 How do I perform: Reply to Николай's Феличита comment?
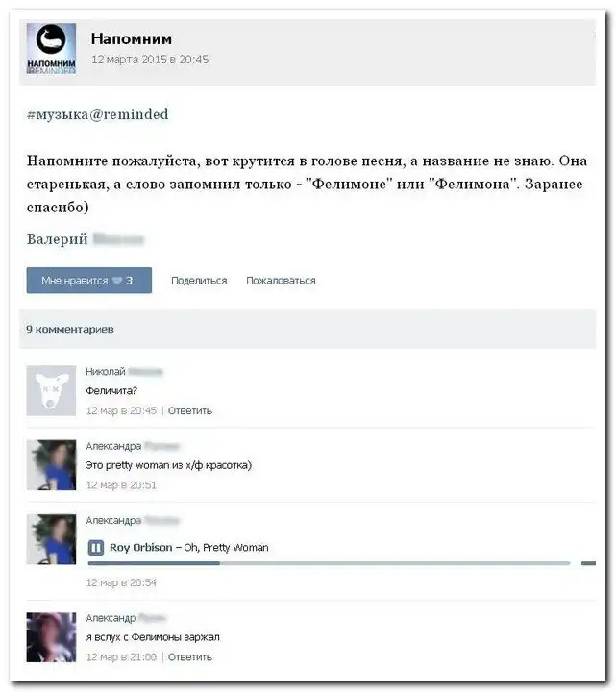(190, 411)
